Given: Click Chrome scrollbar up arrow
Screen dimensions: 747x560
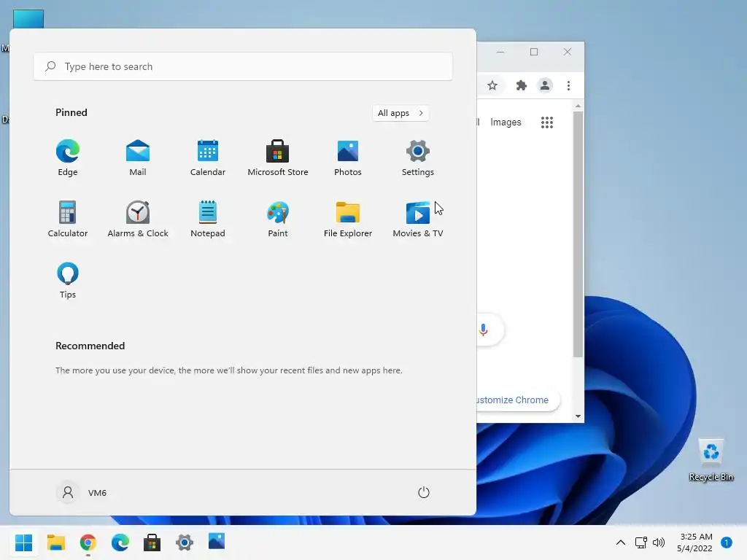Looking at the screenshot, I should pyautogui.click(x=578, y=106).
